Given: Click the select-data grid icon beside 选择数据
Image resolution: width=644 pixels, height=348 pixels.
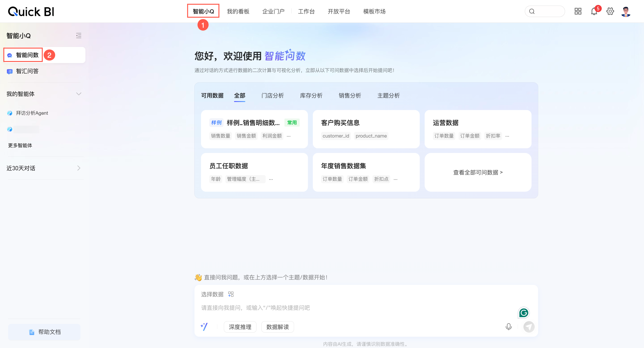Looking at the screenshot, I should coord(231,294).
